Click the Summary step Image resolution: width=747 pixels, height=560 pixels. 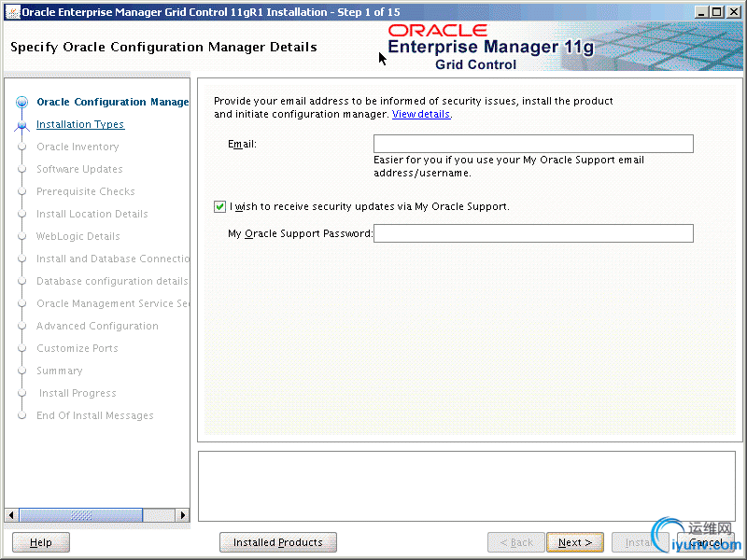point(60,371)
